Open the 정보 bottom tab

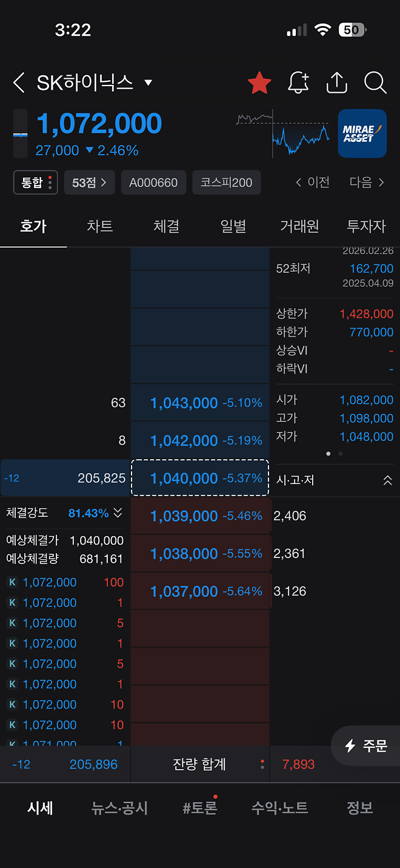click(359, 808)
